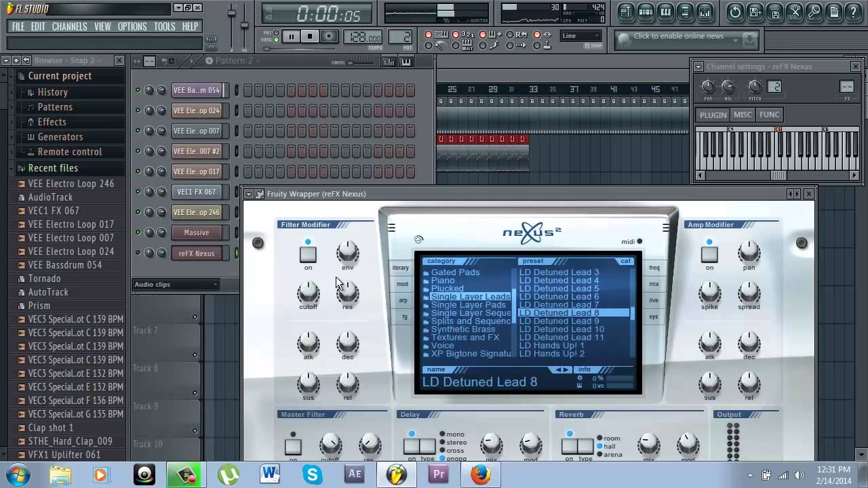
Task: Open the Piano Roll view icon
Action: tap(665, 12)
